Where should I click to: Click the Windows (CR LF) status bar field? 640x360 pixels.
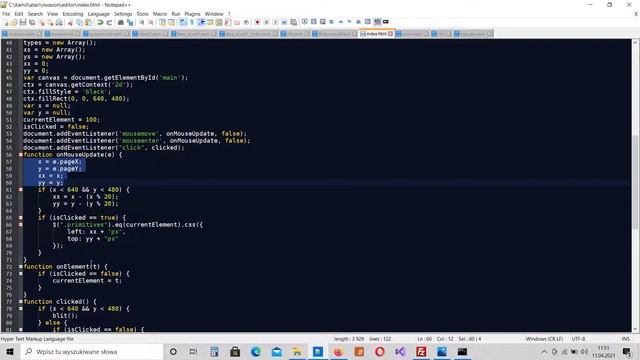point(544,339)
